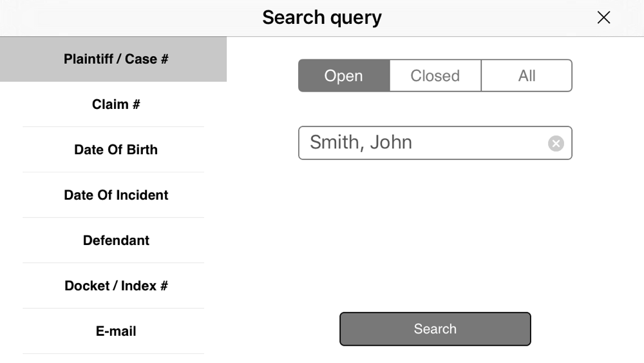Close the Search query dialog

coord(603,17)
